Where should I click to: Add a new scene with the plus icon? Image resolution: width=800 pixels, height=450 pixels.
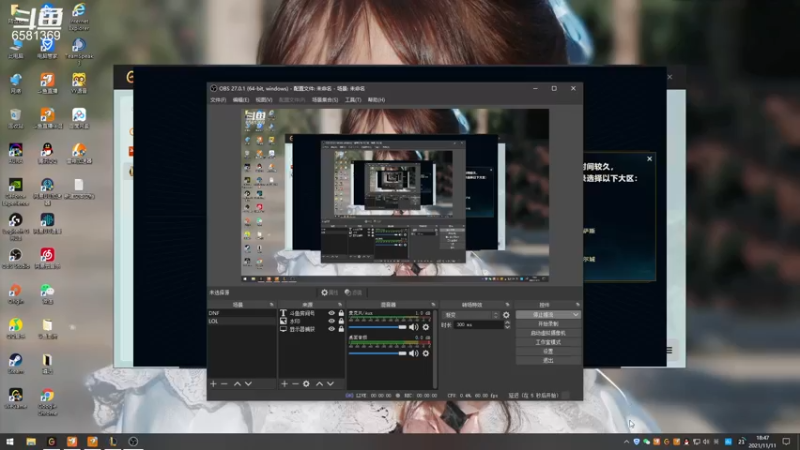213,384
